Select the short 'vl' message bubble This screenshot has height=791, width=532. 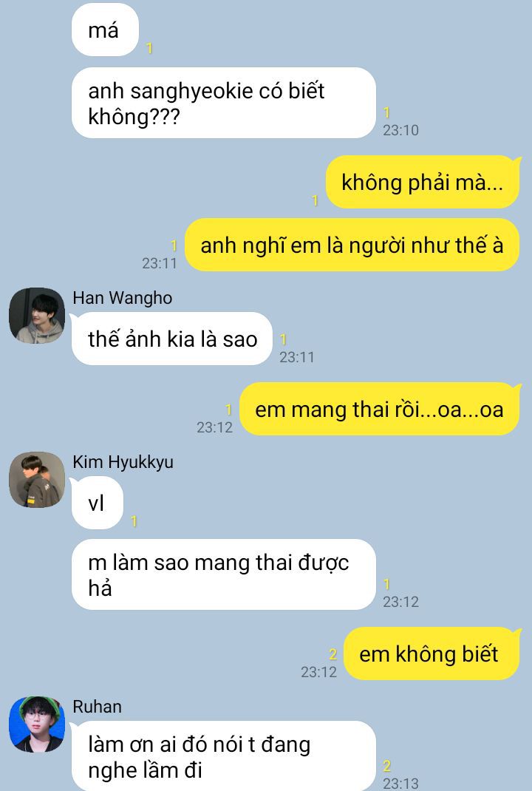(98, 503)
